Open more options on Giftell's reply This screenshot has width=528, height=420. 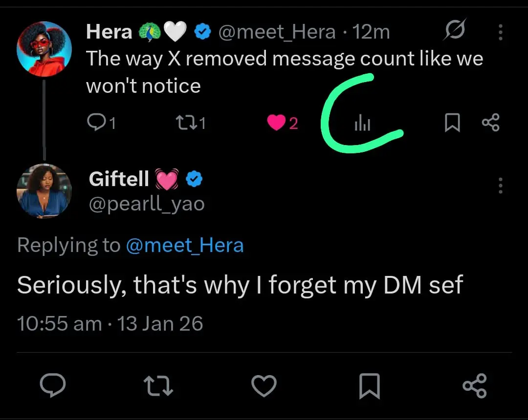500,186
